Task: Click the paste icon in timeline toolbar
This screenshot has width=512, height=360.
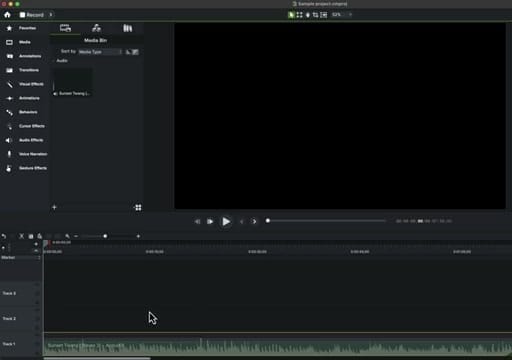Action: coord(40,236)
